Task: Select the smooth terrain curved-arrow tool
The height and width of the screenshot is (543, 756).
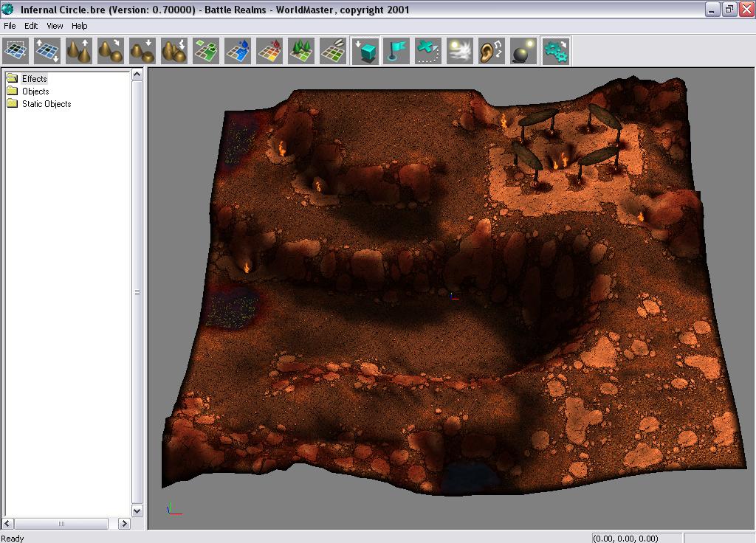Action: pyautogui.click(x=111, y=51)
